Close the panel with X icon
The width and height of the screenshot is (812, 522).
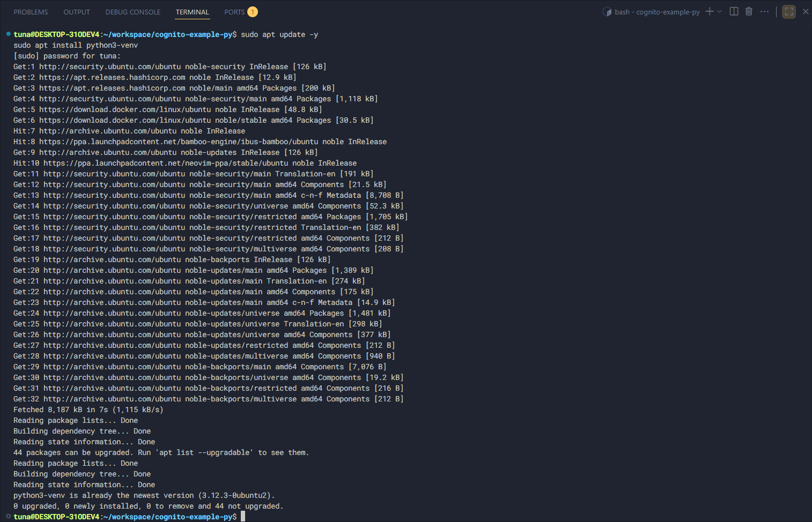pyautogui.click(x=805, y=11)
